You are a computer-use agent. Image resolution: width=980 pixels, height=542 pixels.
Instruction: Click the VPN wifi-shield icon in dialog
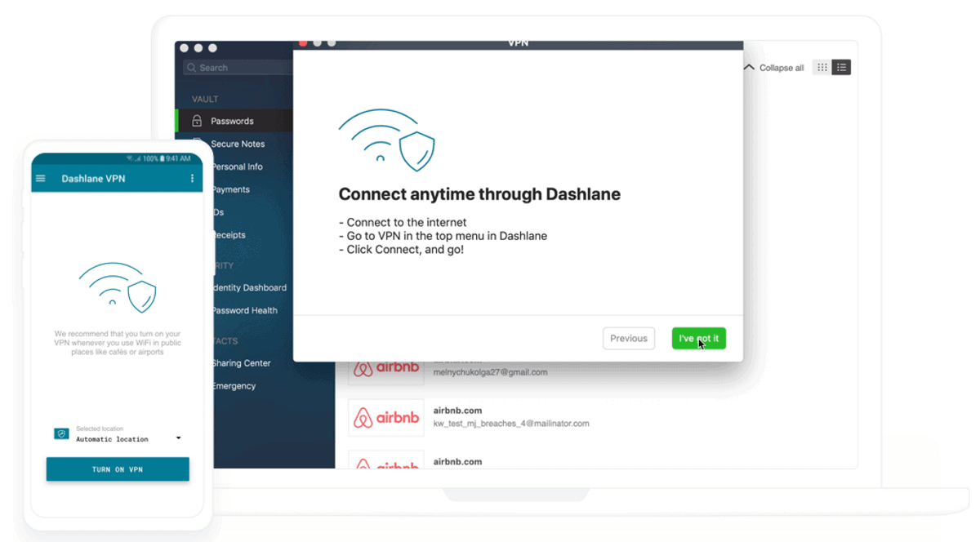[x=386, y=140]
